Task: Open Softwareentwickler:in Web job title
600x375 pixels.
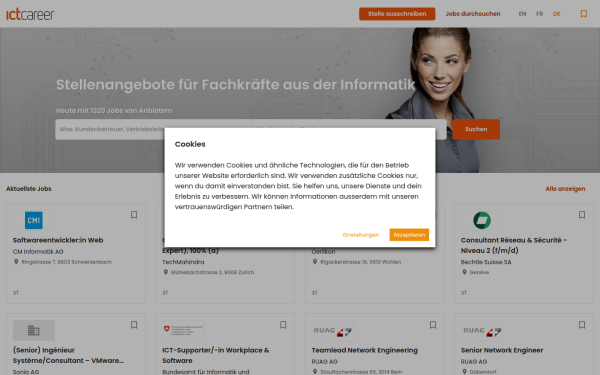Action: tap(58, 240)
